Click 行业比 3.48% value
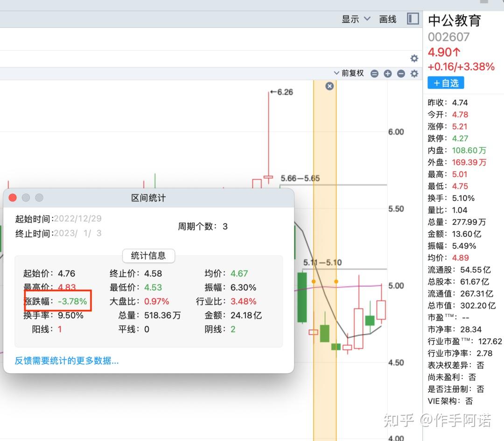 [243, 301]
